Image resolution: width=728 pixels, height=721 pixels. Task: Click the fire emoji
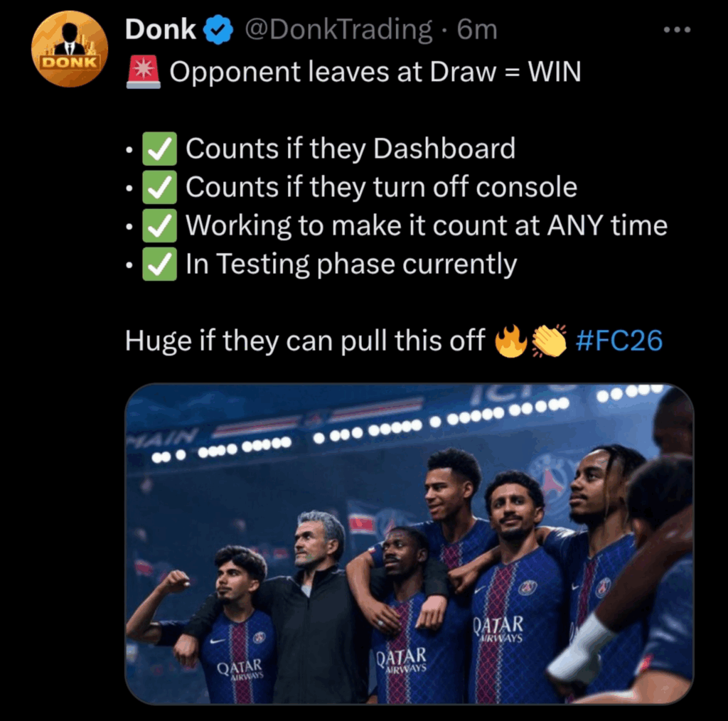coord(511,341)
